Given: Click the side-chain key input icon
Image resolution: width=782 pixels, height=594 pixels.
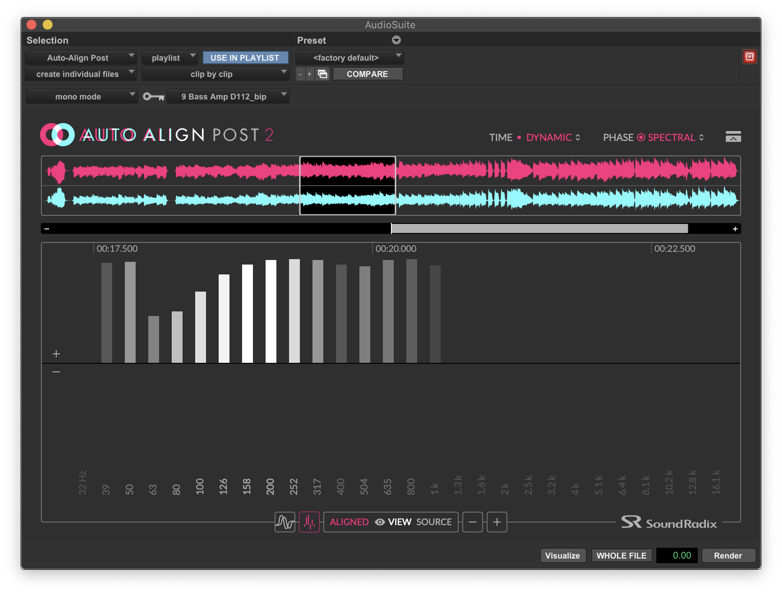Looking at the screenshot, I should pos(154,96).
